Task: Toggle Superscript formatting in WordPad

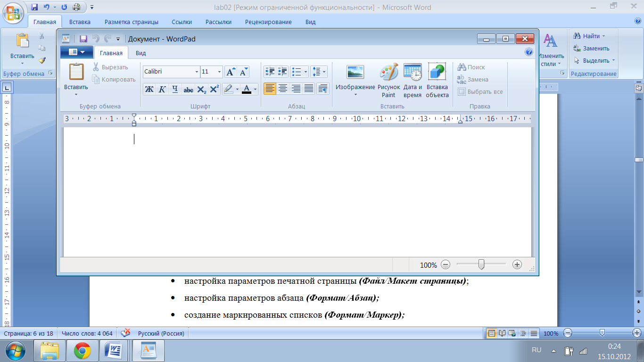Action: point(214,89)
